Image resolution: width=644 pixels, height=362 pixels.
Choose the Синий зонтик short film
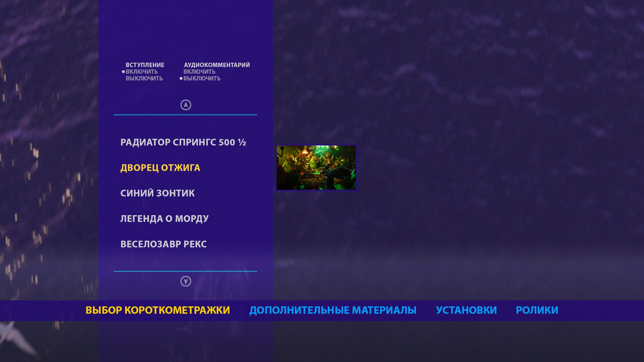[157, 193]
